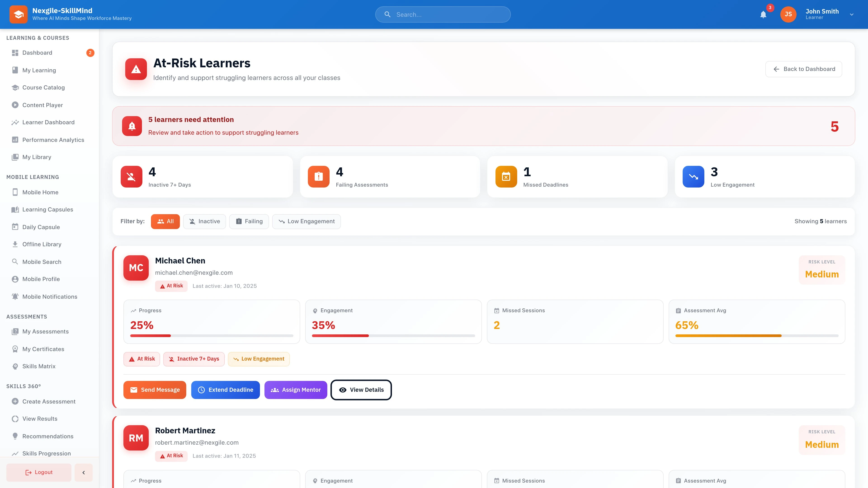Click the notifications bell icon
This screenshot has height=488, width=868.
tap(763, 14)
